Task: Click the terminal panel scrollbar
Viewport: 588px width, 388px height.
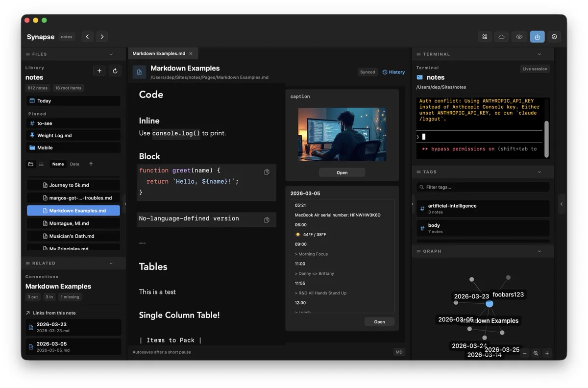Action: click(546, 139)
